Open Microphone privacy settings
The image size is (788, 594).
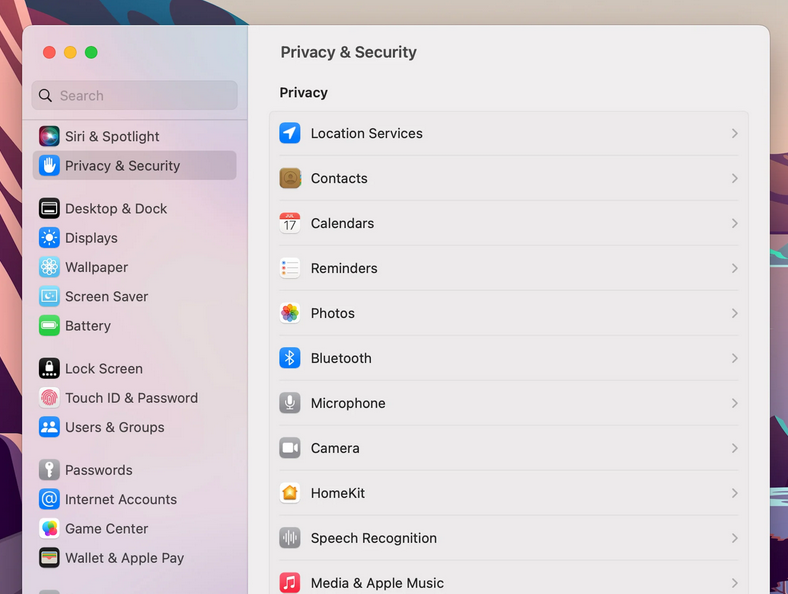(509, 403)
